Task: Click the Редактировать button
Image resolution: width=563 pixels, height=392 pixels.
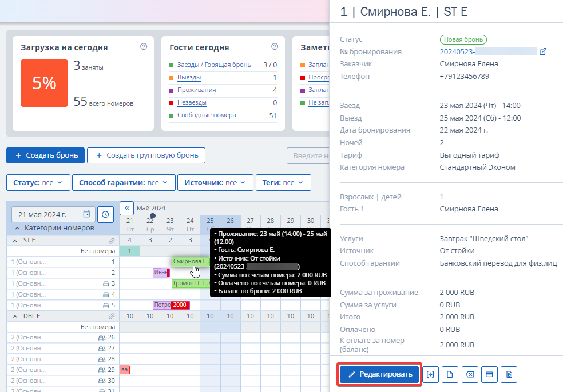Action: coord(379,374)
